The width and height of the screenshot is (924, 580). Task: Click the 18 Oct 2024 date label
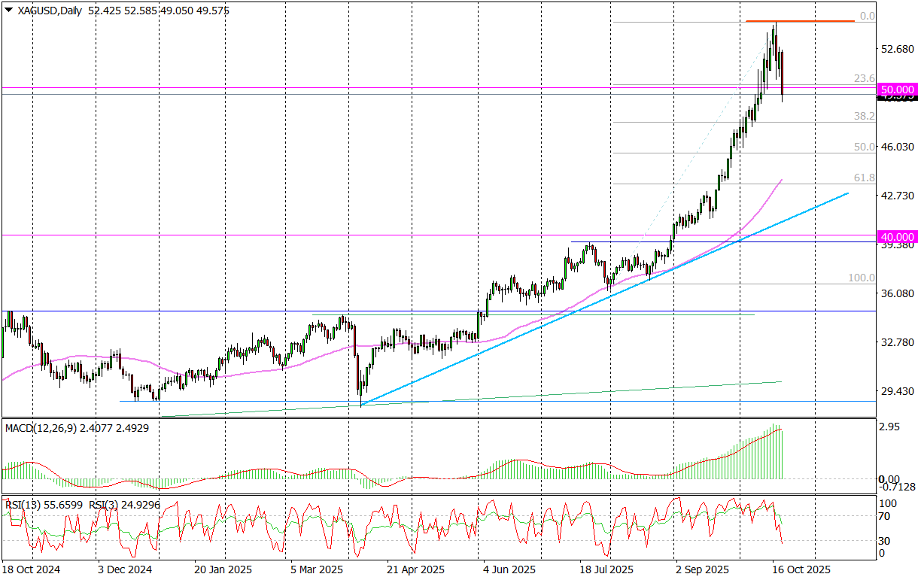29,569
